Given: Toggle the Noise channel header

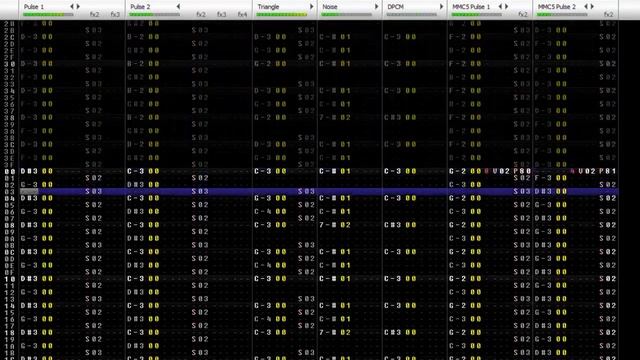Looking at the screenshot, I should pos(330,7).
